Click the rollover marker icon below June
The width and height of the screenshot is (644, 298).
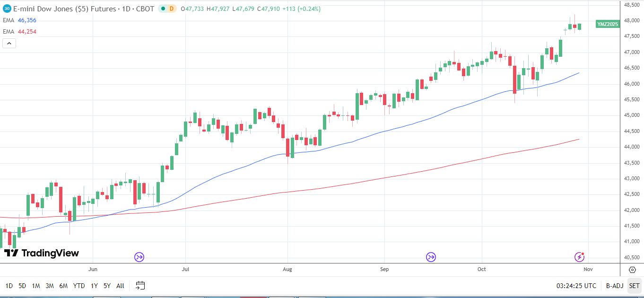pos(139,257)
